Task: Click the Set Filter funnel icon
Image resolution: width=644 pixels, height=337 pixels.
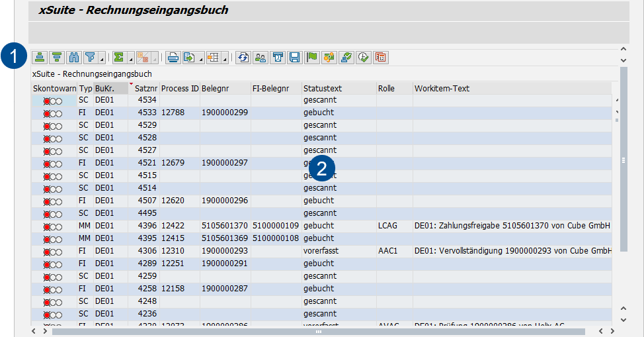Action: pyautogui.click(x=90, y=58)
